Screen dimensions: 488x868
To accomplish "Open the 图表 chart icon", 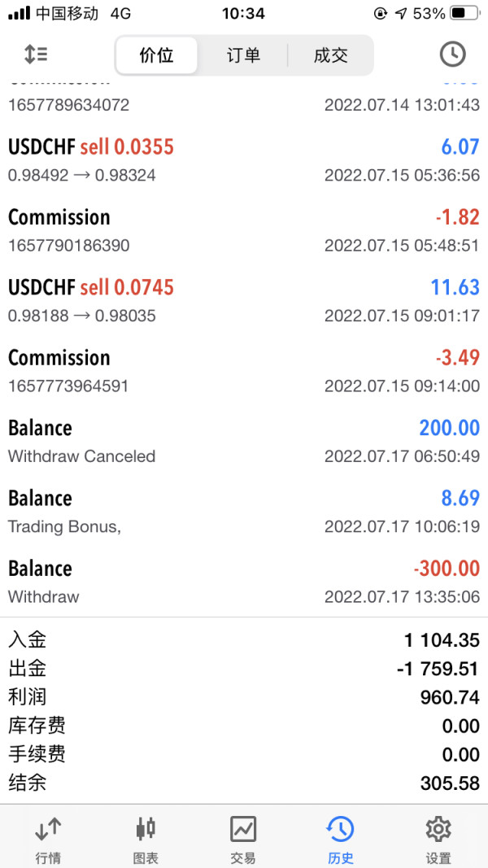I will click(146, 838).
